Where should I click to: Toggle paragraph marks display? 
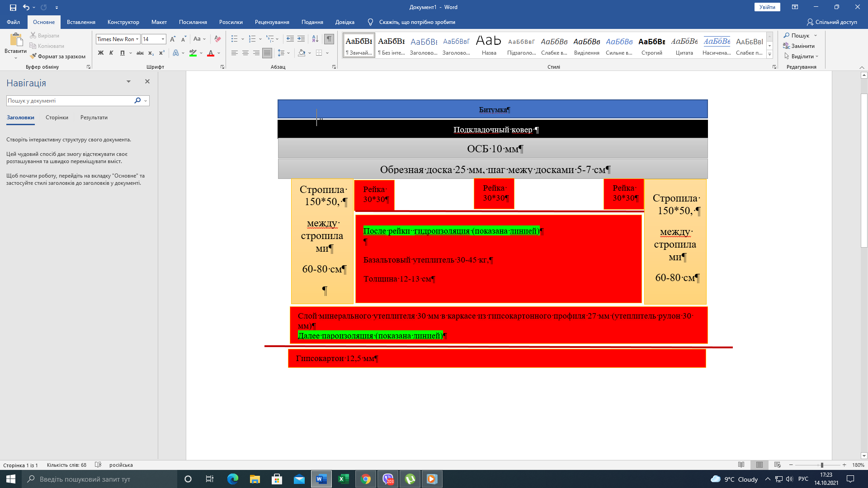pyautogui.click(x=329, y=39)
